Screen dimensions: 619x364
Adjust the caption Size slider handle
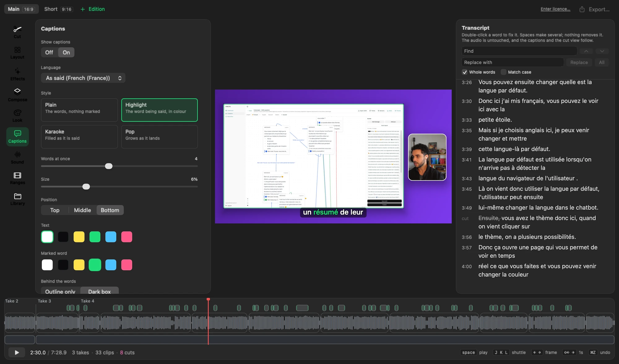point(86,187)
